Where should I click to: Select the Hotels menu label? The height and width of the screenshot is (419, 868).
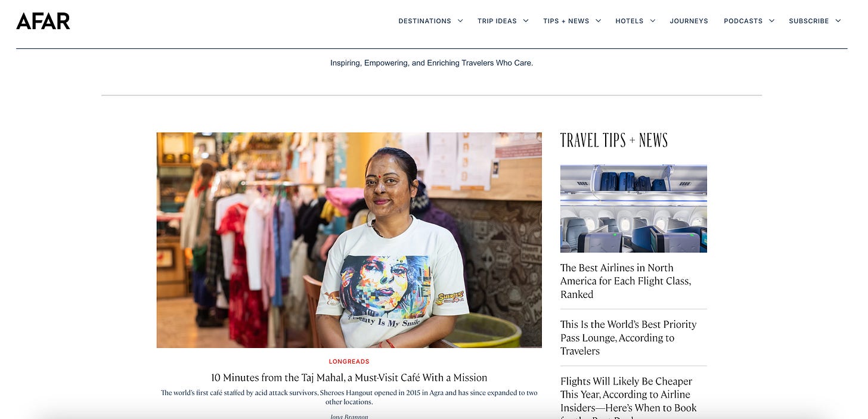pos(630,21)
